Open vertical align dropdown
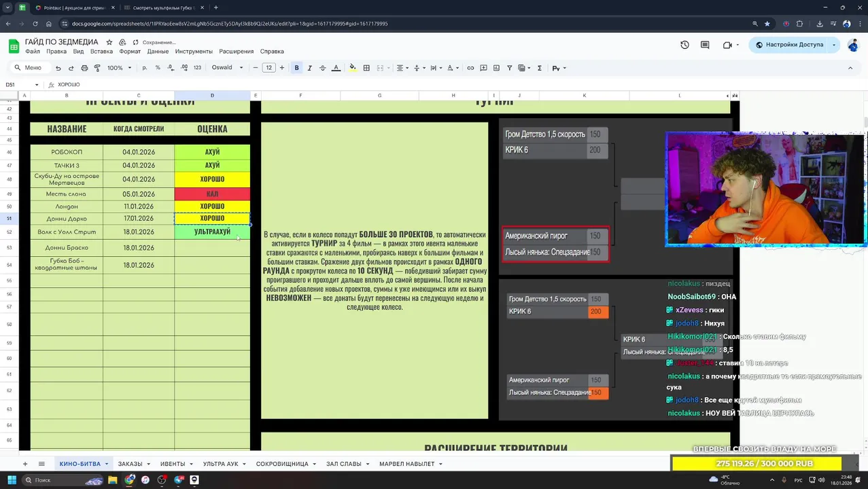This screenshot has width=868, height=489. 419,68
